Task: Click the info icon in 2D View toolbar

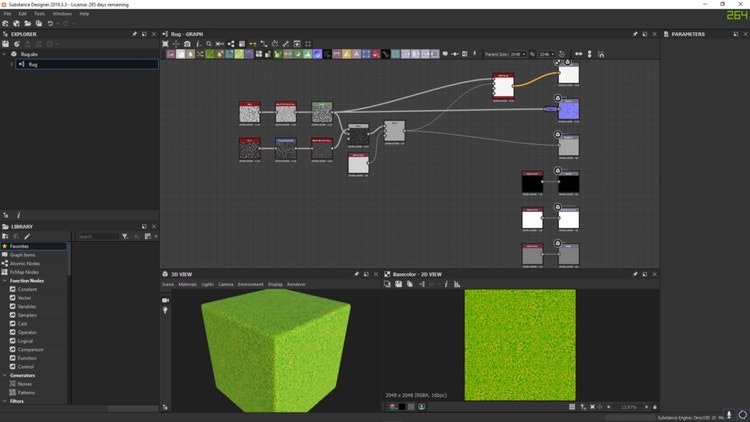Action: pos(446,284)
